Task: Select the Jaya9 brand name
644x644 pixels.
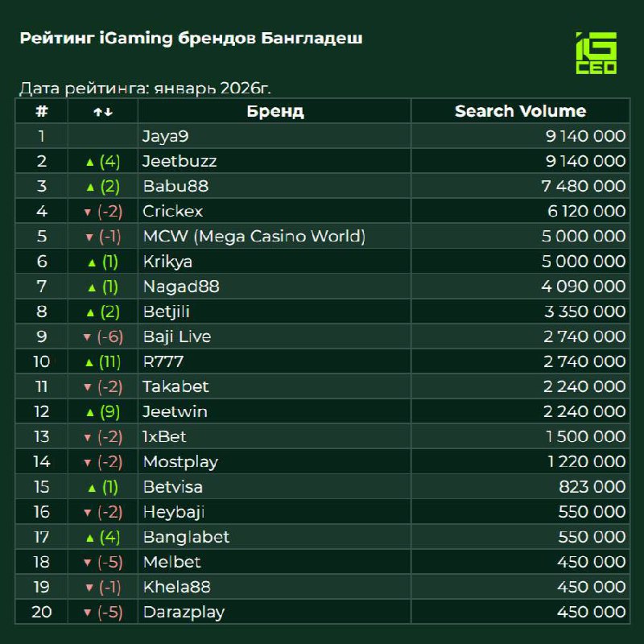Action: point(165,136)
